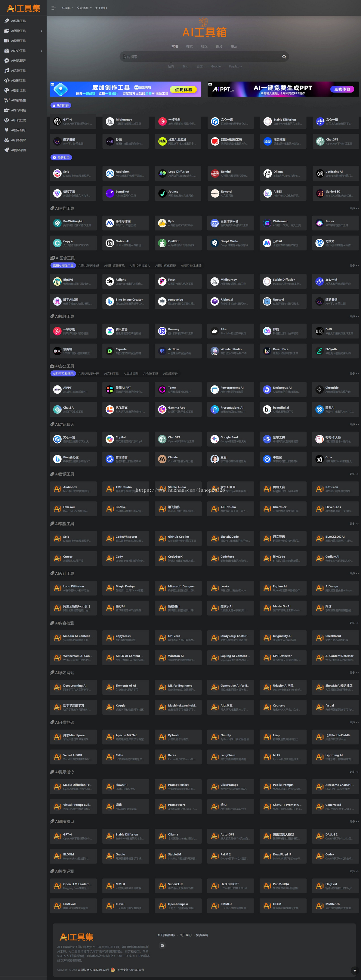Expand the sidebar AI办公工具 chevron

click(x=42, y=51)
